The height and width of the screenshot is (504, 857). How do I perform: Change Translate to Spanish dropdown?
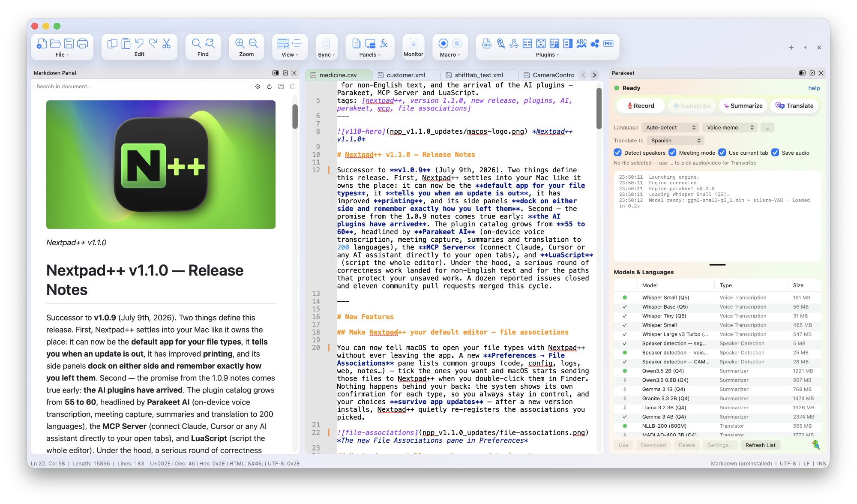click(675, 141)
